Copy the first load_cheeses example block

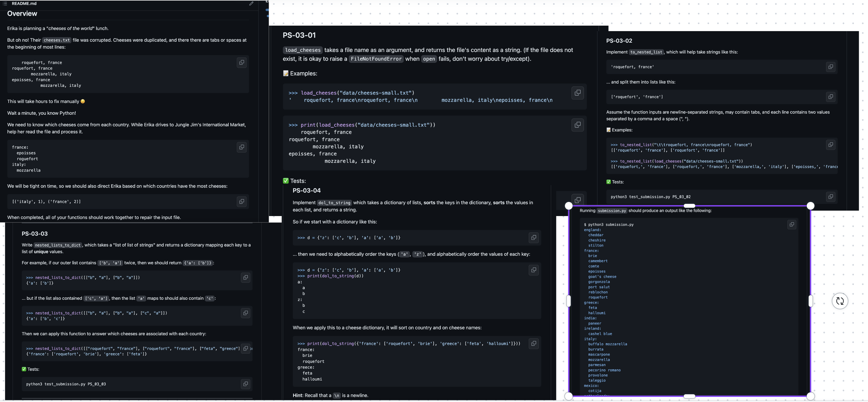click(x=577, y=93)
